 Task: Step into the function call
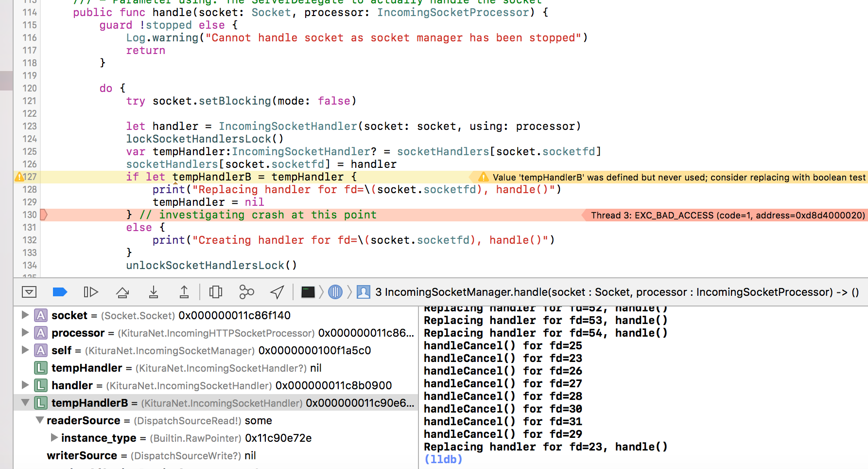(153, 292)
